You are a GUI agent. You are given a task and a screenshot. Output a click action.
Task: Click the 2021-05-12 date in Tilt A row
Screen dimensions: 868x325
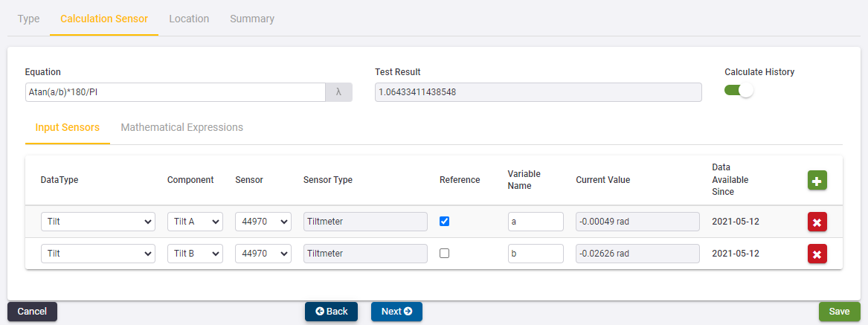tap(736, 222)
